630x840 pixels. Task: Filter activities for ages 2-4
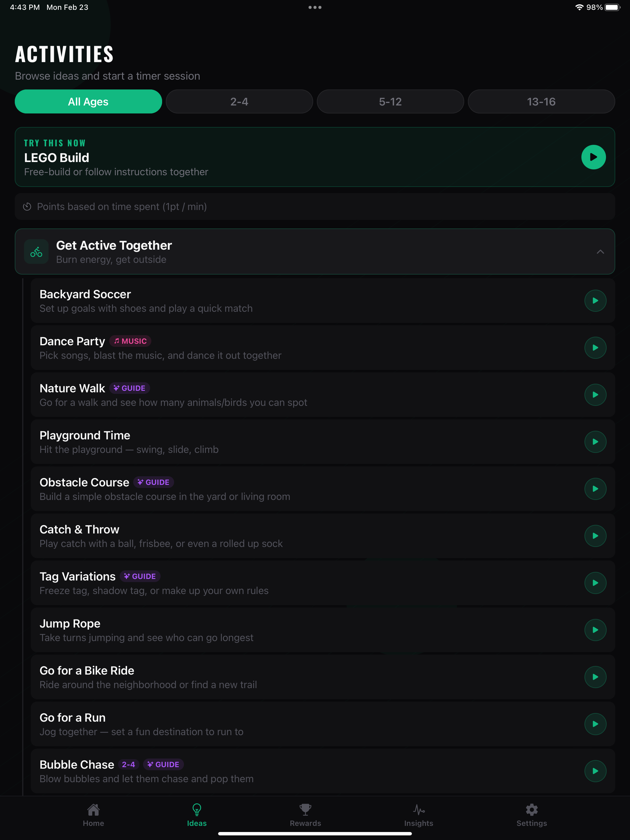(x=239, y=101)
